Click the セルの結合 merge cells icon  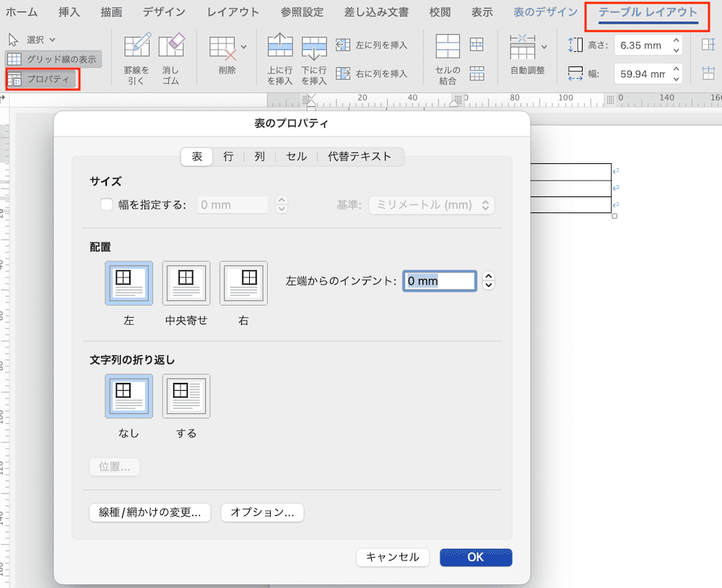click(448, 47)
